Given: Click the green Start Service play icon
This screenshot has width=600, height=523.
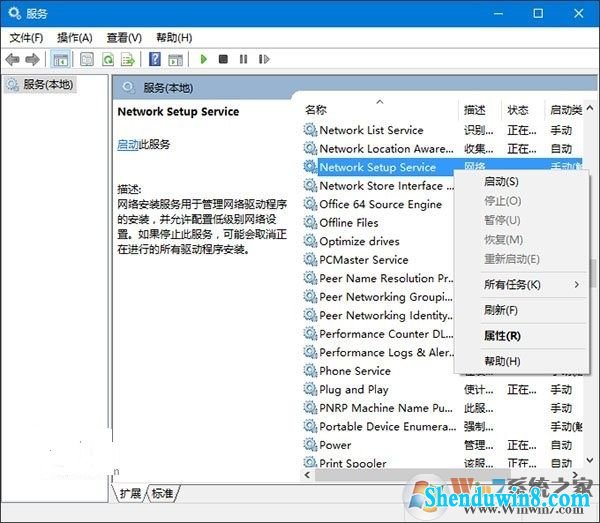Looking at the screenshot, I should 204,59.
